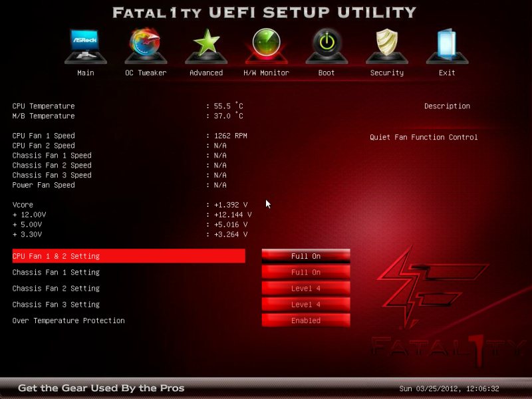
Task: Open CPU Fan 1 & 2 Full On dropdown
Action: tap(306, 256)
